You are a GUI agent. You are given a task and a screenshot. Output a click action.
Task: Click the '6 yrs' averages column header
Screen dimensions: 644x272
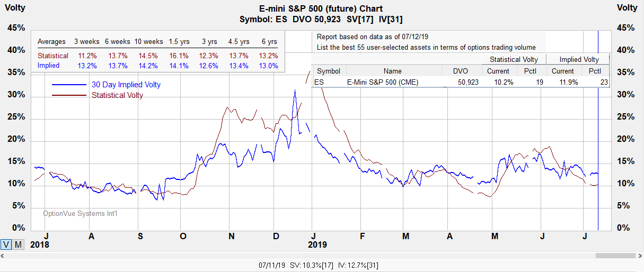point(269,42)
